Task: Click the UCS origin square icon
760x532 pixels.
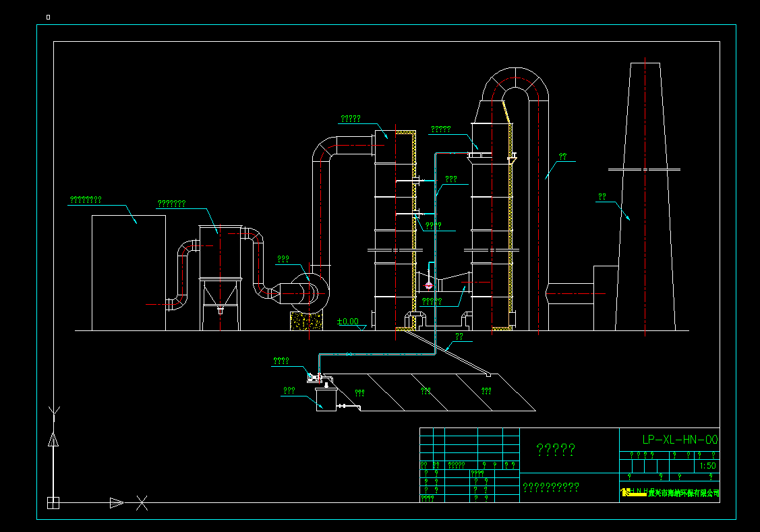Action: (53, 502)
